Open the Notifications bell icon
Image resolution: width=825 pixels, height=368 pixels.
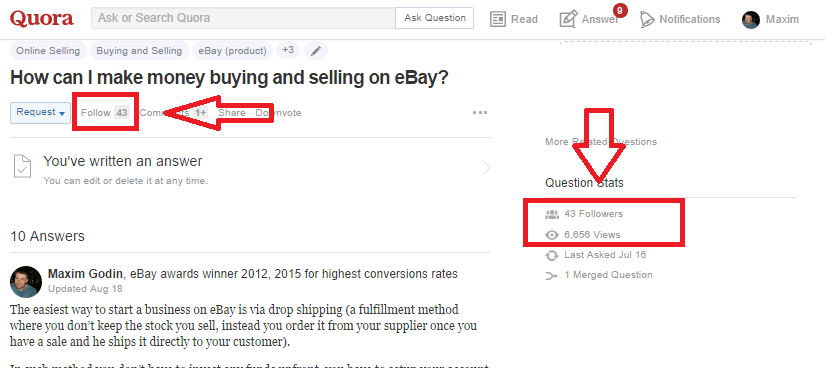(x=646, y=19)
